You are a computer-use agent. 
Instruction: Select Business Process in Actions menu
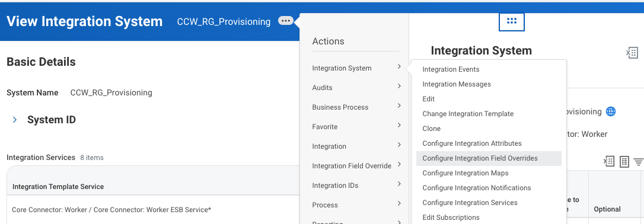click(340, 107)
